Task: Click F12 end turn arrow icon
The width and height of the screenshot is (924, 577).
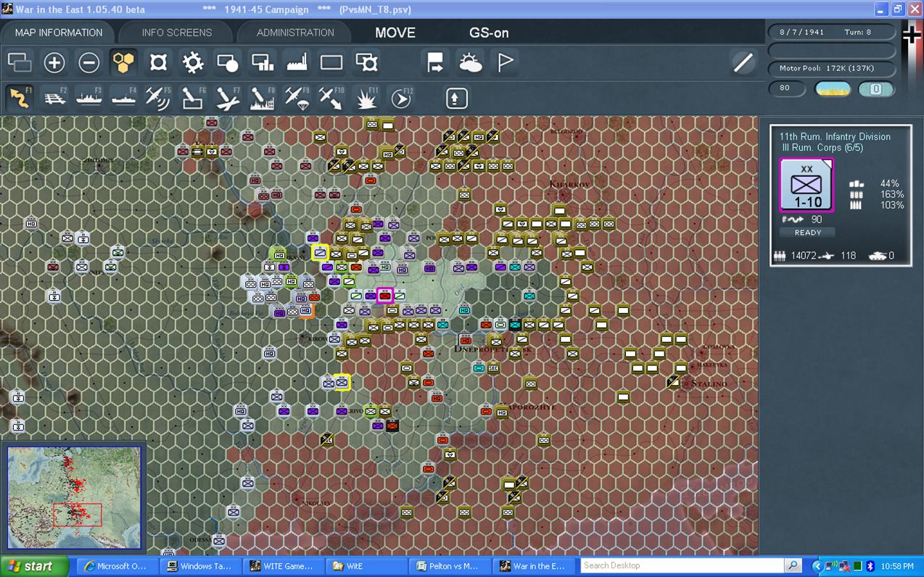Action: click(x=401, y=98)
